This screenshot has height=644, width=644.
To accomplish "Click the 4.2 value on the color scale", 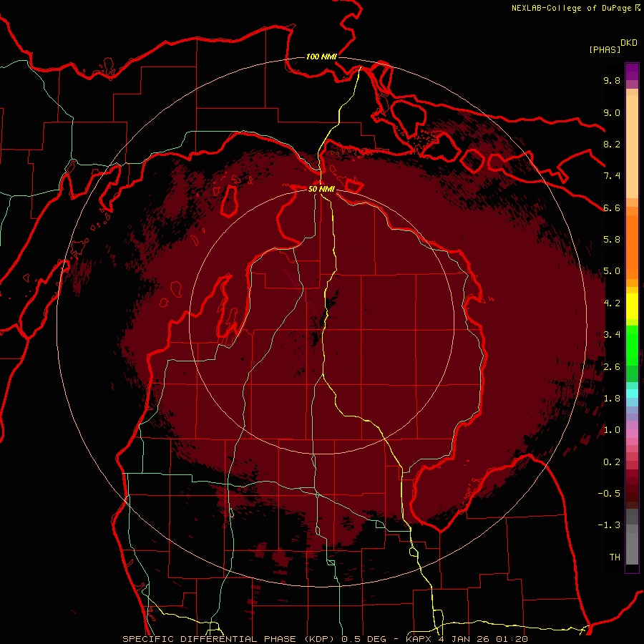I will coord(612,303).
